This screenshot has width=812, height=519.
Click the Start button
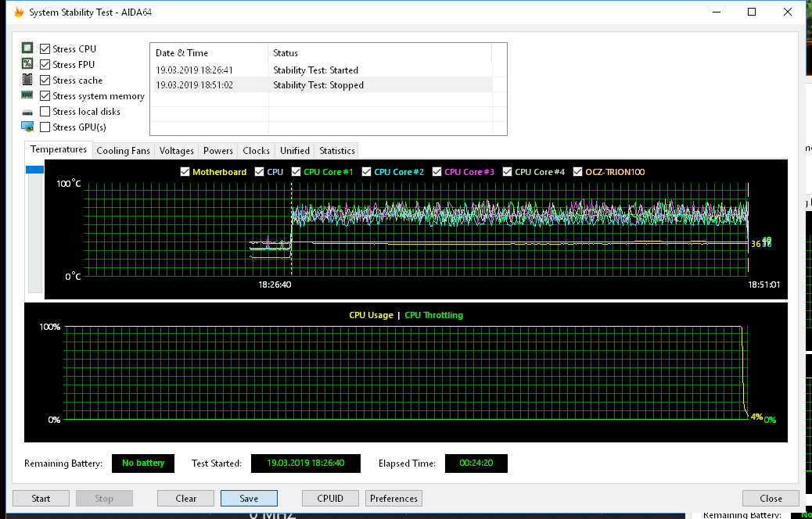(41, 499)
